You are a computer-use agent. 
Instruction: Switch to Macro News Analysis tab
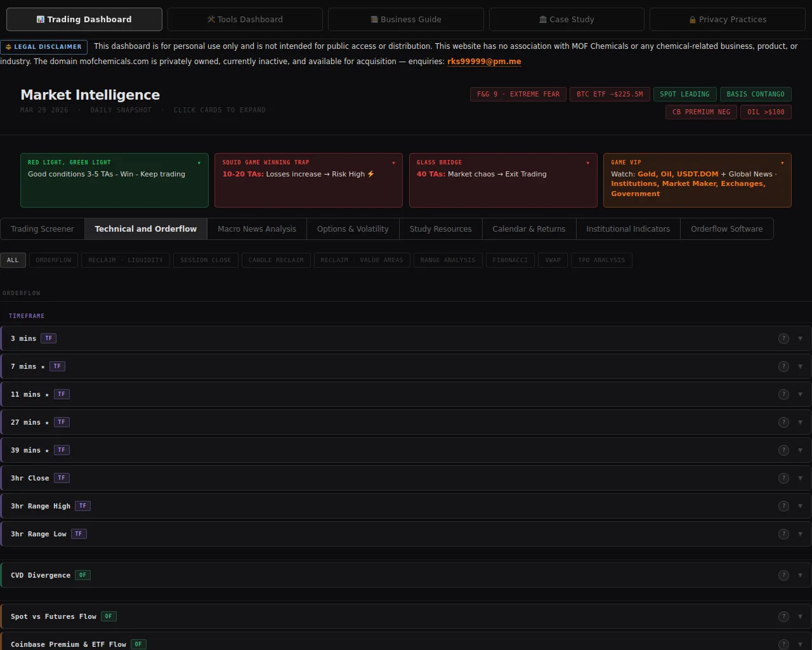[x=257, y=229]
